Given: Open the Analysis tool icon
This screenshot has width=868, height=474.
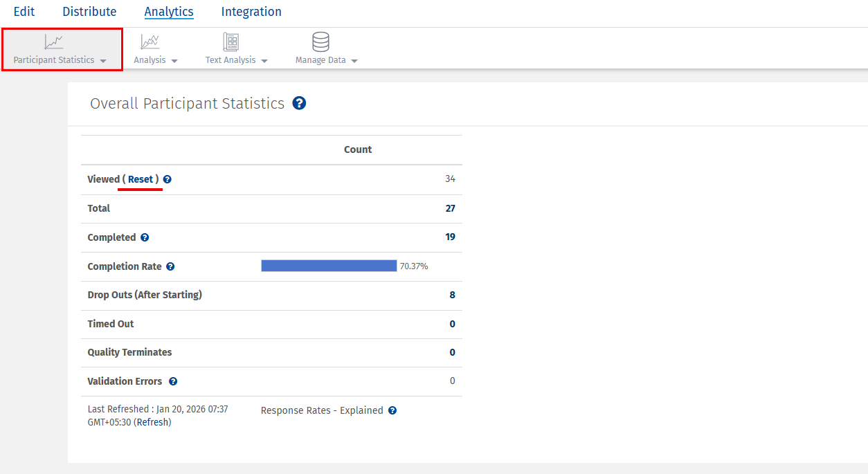Looking at the screenshot, I should (150, 41).
